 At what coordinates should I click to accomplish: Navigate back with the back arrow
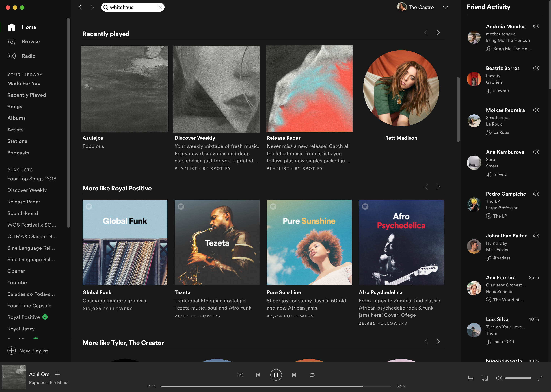[80, 7]
